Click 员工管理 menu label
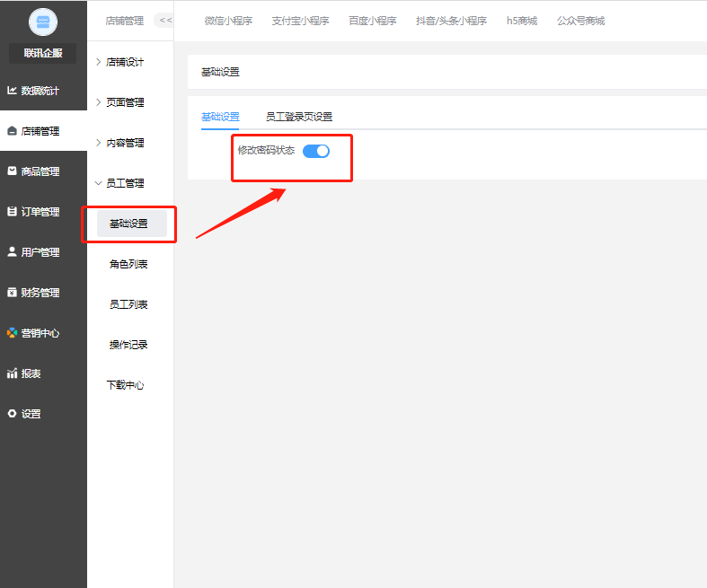The height and width of the screenshot is (588, 707). 125,183
